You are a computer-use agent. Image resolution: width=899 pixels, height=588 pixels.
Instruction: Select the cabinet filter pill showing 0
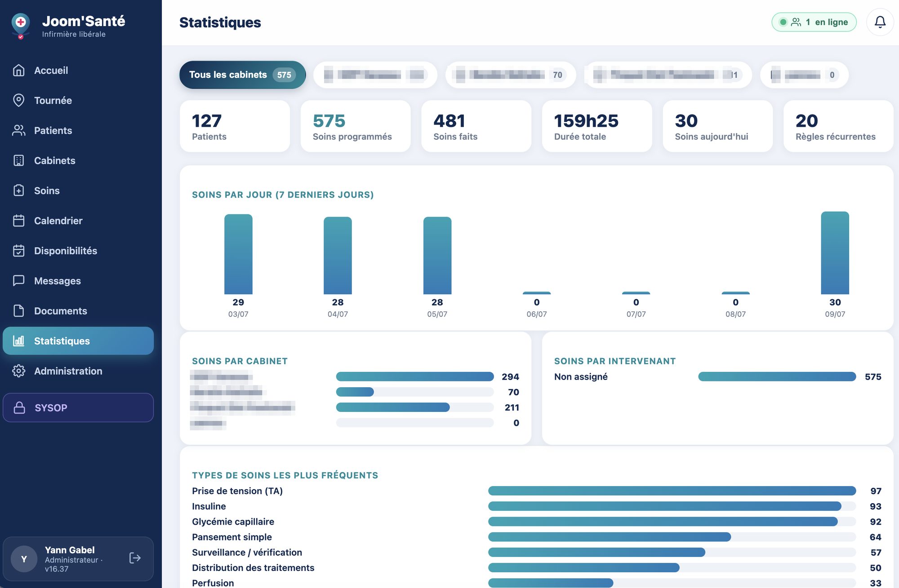tap(804, 75)
